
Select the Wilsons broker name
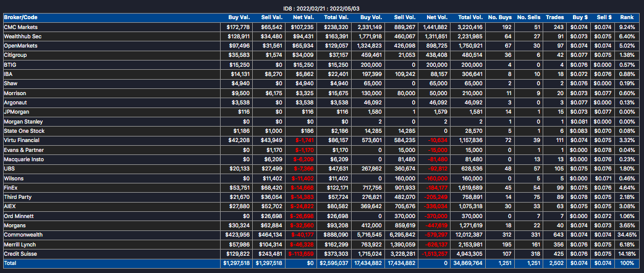click(x=13, y=178)
